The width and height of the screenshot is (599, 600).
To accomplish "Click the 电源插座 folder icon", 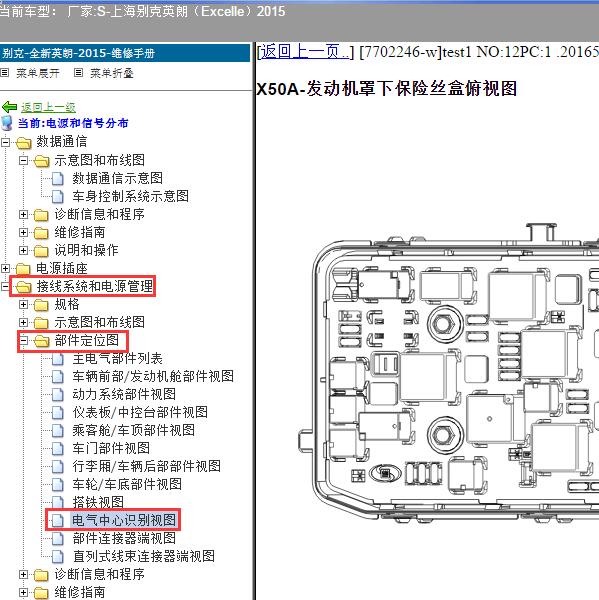I will [24, 269].
